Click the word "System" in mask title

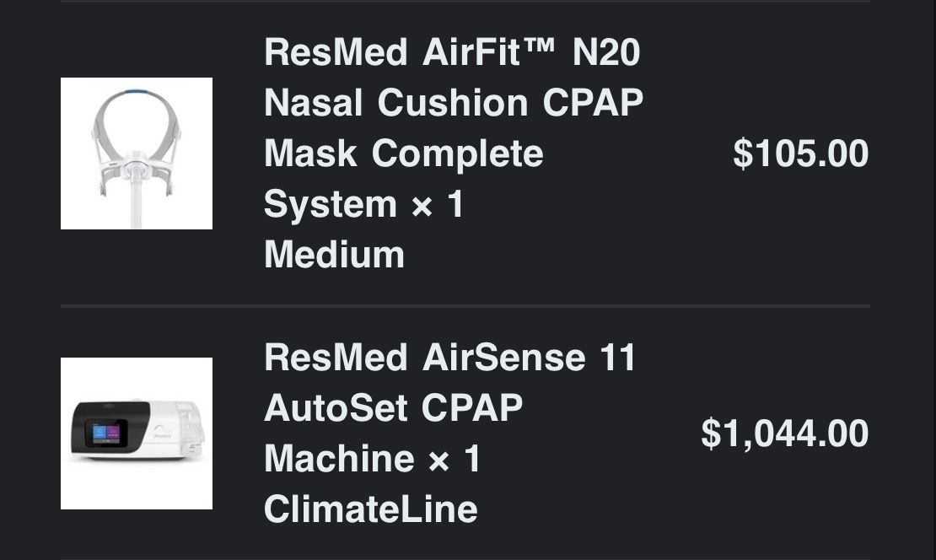(x=330, y=204)
